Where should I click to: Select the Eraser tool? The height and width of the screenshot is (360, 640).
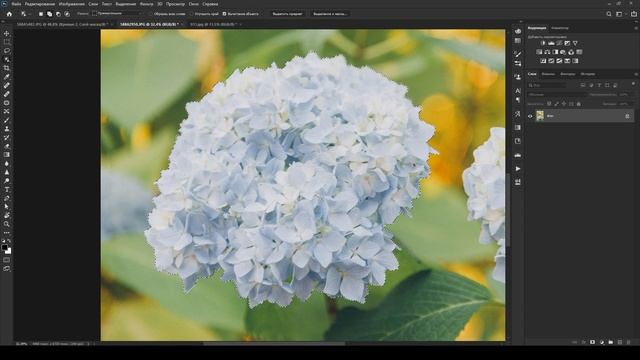coord(7,146)
